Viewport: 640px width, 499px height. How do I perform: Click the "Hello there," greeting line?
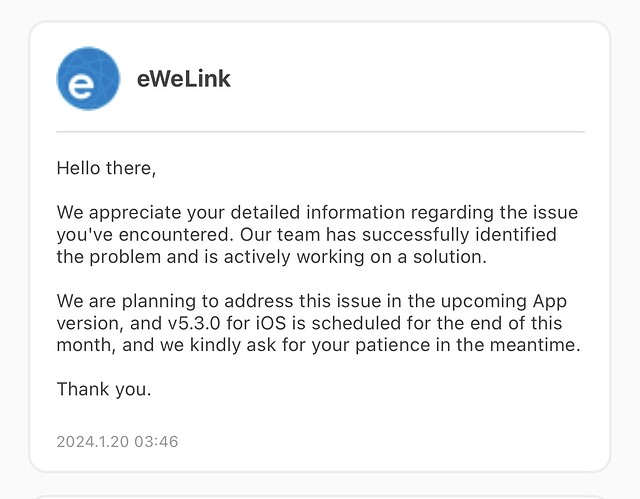coord(107,168)
